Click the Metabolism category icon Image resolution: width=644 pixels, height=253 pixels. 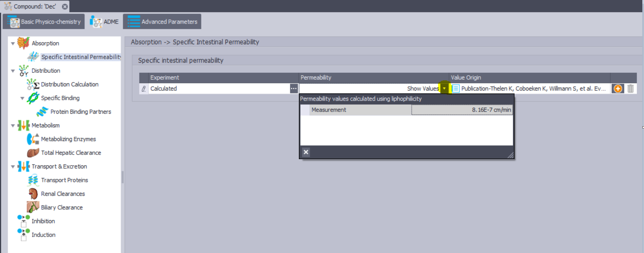point(24,125)
